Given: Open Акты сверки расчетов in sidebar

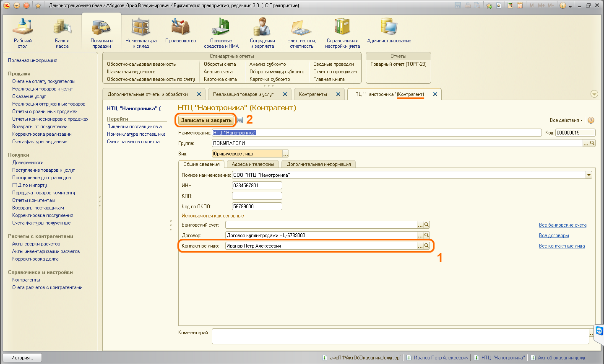Looking at the screenshot, I should coord(36,244).
